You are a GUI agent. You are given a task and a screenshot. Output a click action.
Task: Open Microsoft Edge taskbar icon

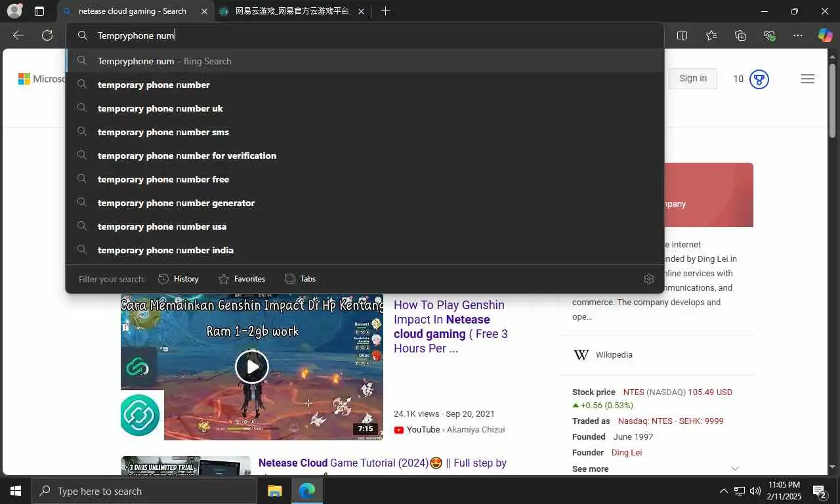tap(306, 491)
